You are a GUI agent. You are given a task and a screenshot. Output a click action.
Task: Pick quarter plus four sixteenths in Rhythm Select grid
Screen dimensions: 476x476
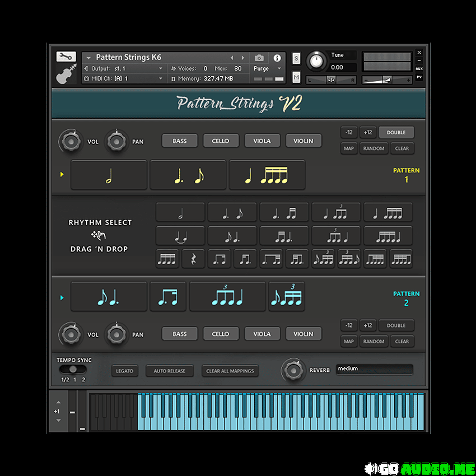point(388,212)
